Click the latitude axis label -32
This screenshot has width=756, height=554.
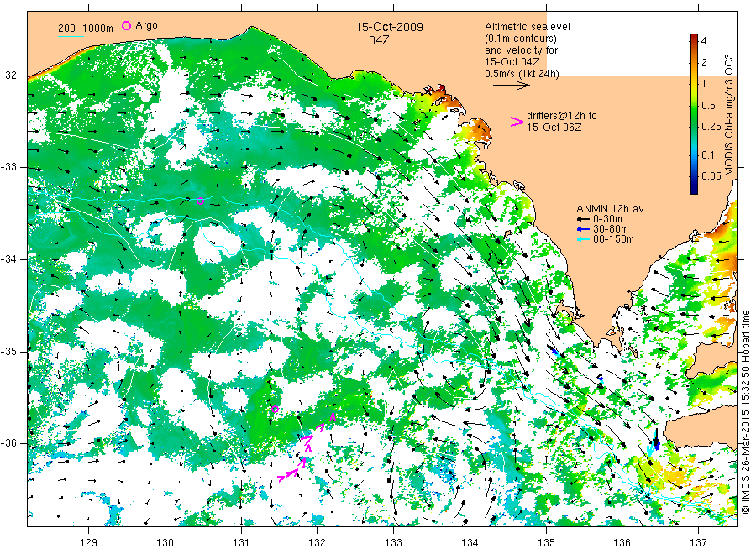pos(8,76)
